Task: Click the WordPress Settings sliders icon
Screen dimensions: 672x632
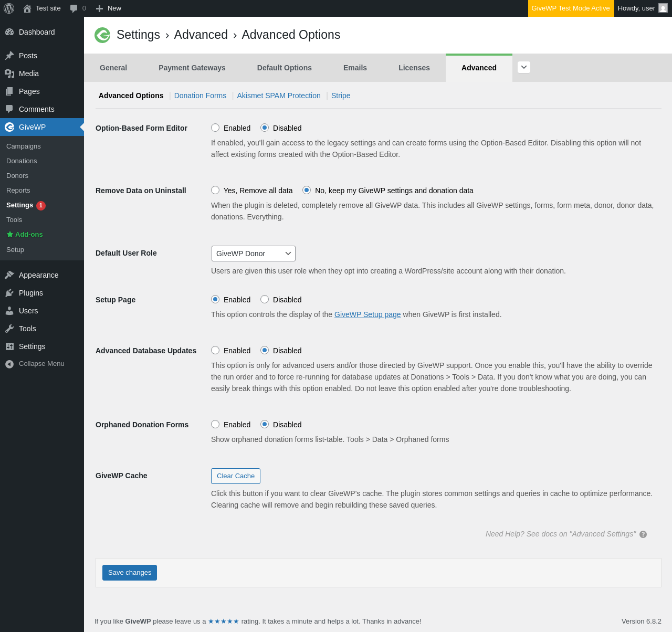Action: [x=9, y=346]
